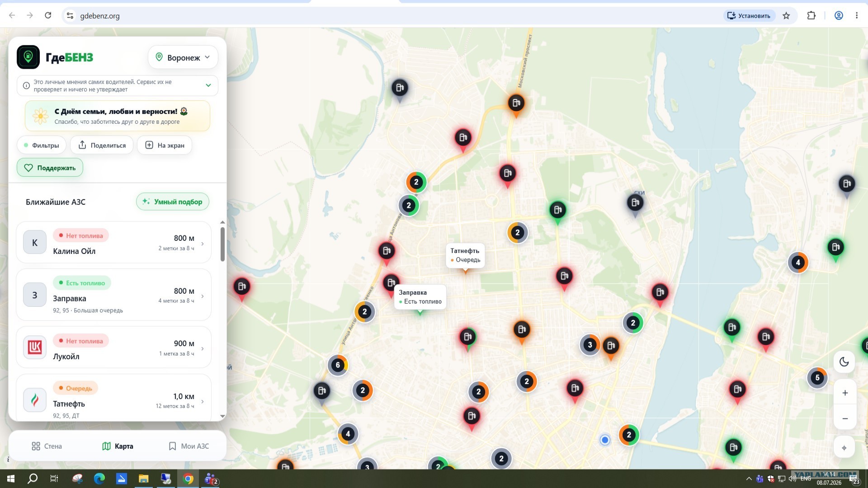
Task: Open the cluster marker numbered 5
Action: tap(817, 378)
